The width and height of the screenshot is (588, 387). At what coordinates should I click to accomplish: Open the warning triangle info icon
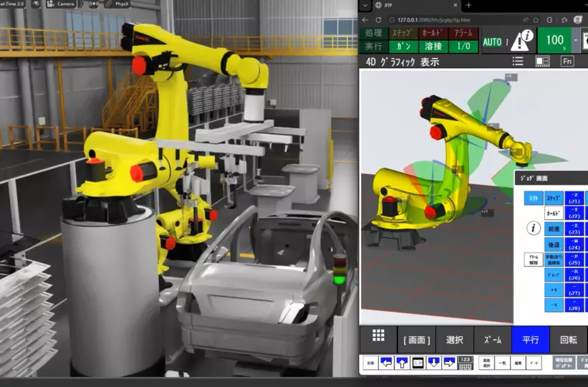point(521,40)
